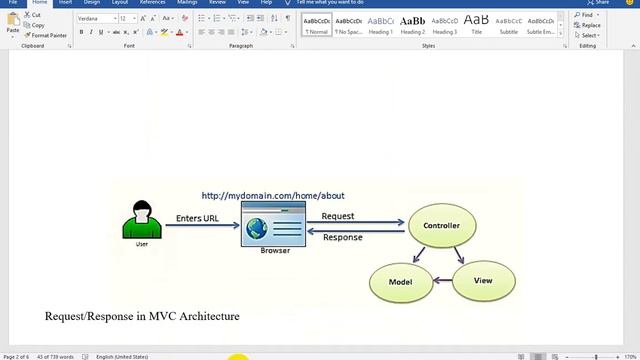Click the Share button

point(598,2)
